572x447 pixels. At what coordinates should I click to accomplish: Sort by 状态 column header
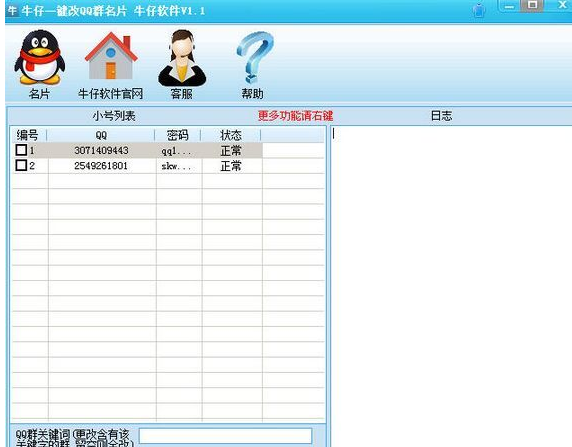[231, 135]
